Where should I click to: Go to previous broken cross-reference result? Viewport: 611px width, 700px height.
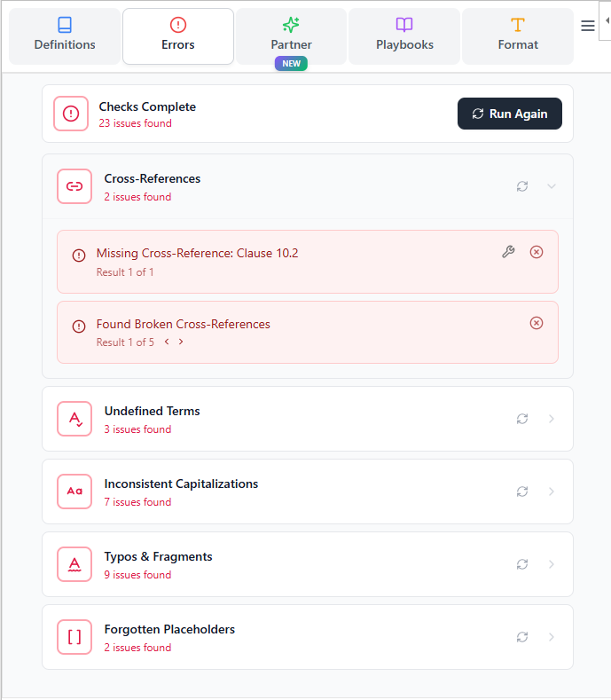[166, 342]
